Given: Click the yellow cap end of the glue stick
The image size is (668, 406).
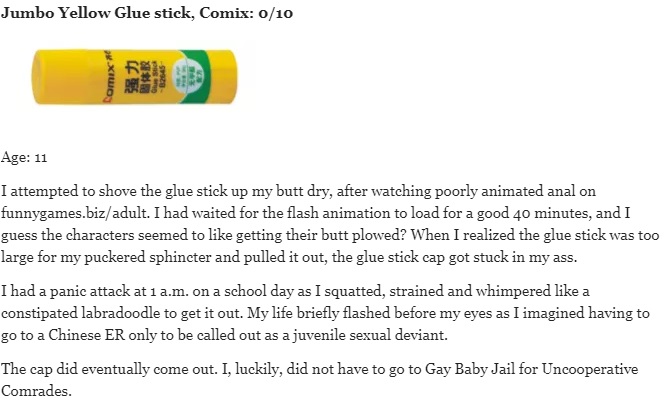Looking at the screenshot, I should tap(224, 77).
